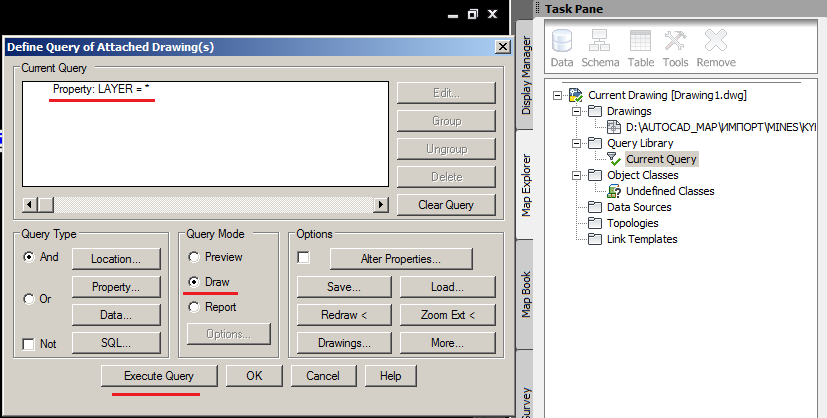Image resolution: width=827 pixels, height=418 pixels.
Task: Click the Alter Properties button
Action: (401, 259)
